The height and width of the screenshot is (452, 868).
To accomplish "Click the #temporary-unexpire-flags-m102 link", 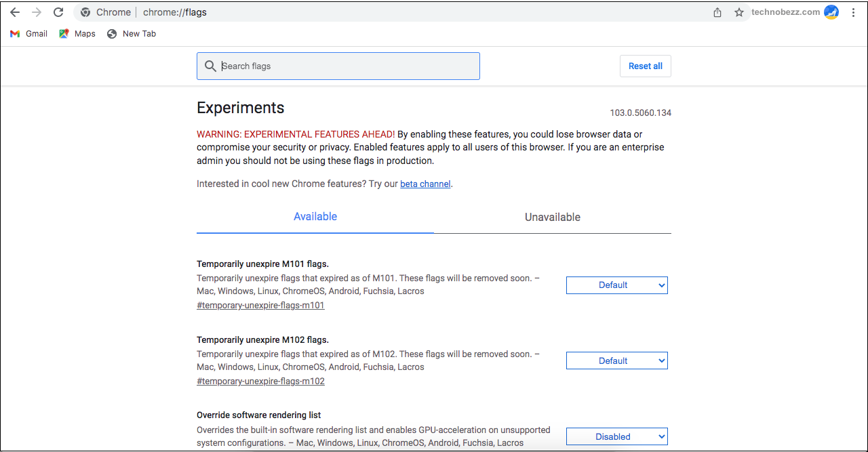I will point(261,382).
